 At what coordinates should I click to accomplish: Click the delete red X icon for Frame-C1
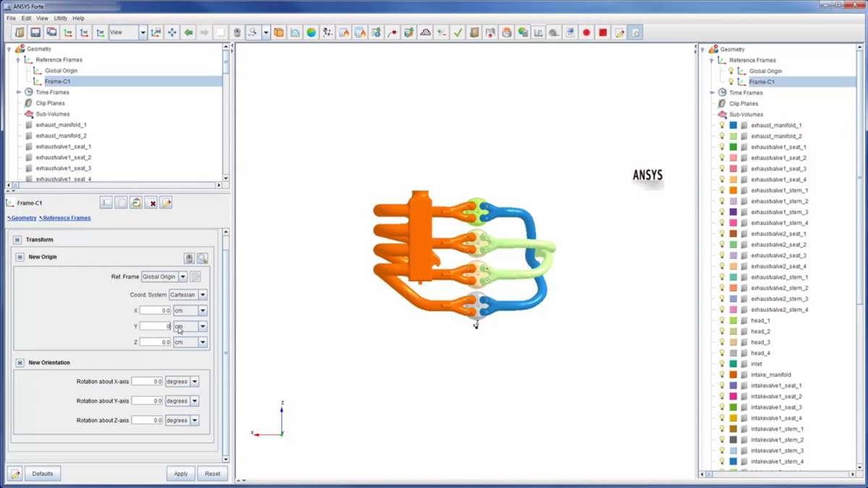[151, 203]
